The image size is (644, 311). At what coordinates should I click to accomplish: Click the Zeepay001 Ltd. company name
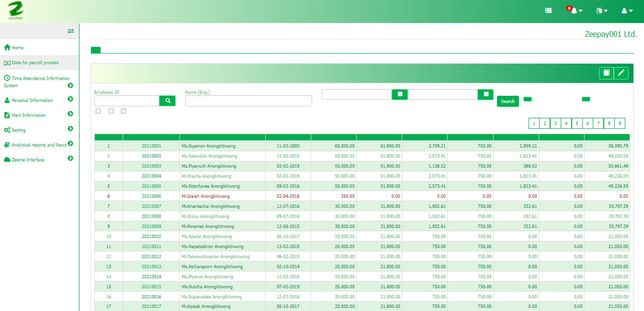click(610, 34)
